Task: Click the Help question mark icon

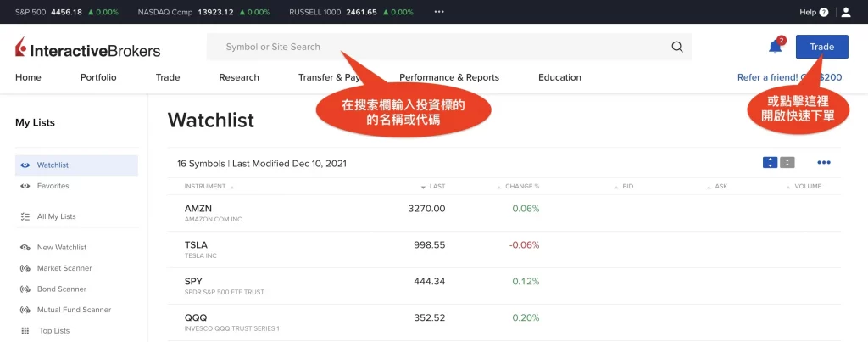Action: tap(824, 12)
